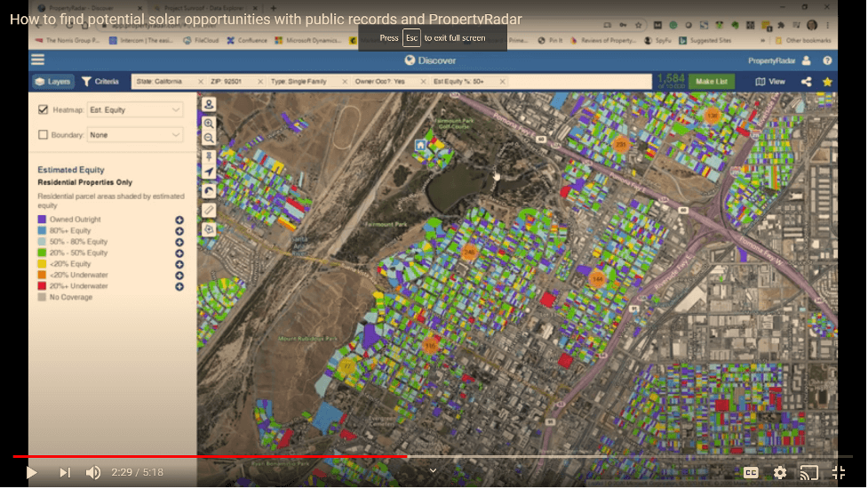Image resolution: width=868 pixels, height=489 pixels.
Task: Remove the State: California filter chip
Action: 201,82
